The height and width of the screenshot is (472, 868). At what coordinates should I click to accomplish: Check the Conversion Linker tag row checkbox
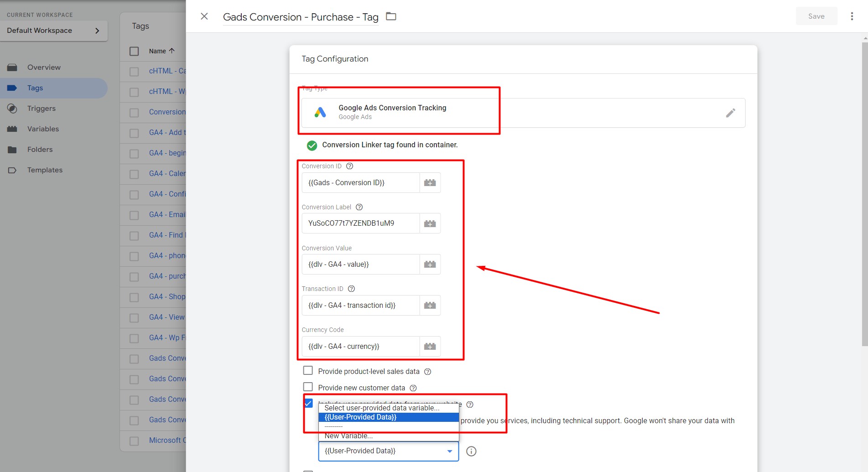coord(134,113)
